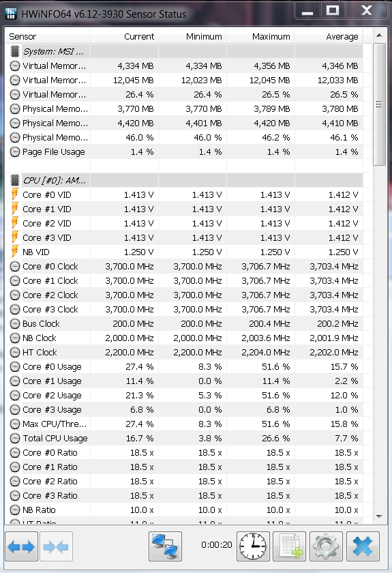The width and height of the screenshot is (392, 573).
Task: Select the Page File Usage row
Action: [184, 151]
